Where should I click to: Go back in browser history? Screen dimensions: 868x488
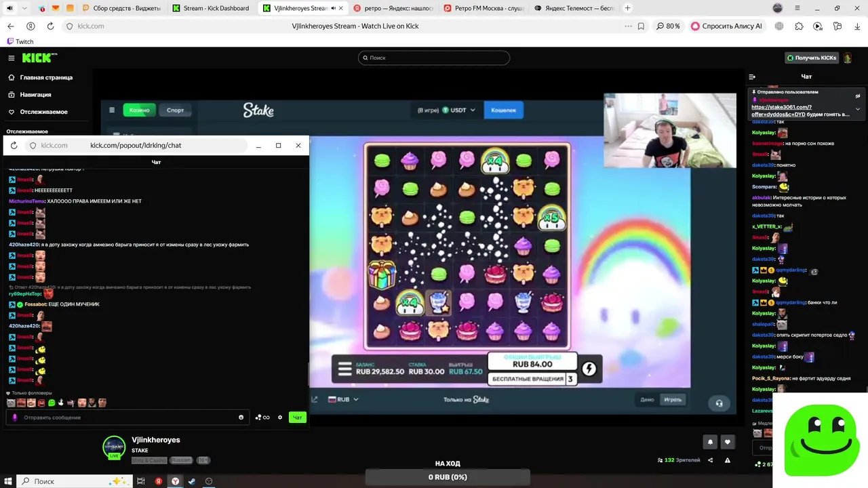point(10,26)
